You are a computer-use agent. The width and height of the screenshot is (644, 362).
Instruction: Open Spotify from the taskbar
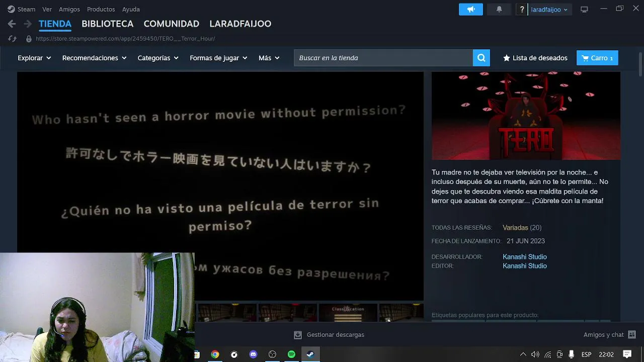pos(291,354)
